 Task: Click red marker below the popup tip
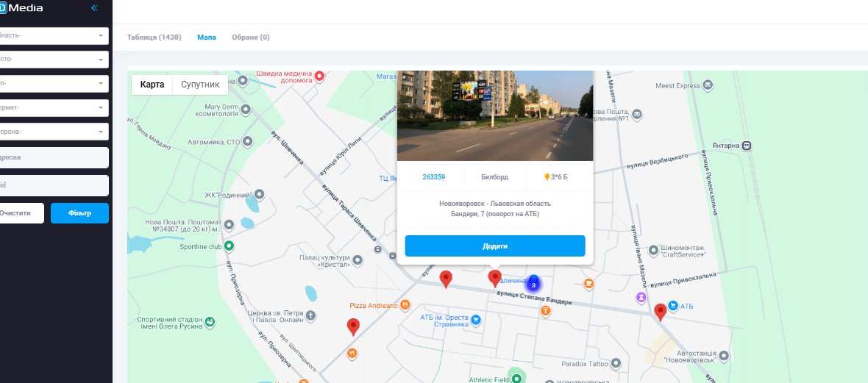click(494, 279)
